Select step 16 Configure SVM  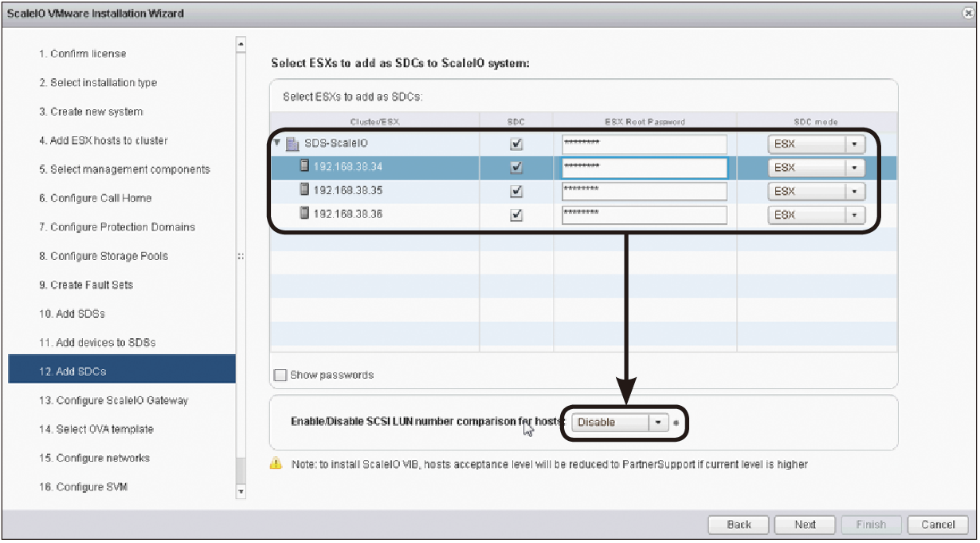coord(83,486)
